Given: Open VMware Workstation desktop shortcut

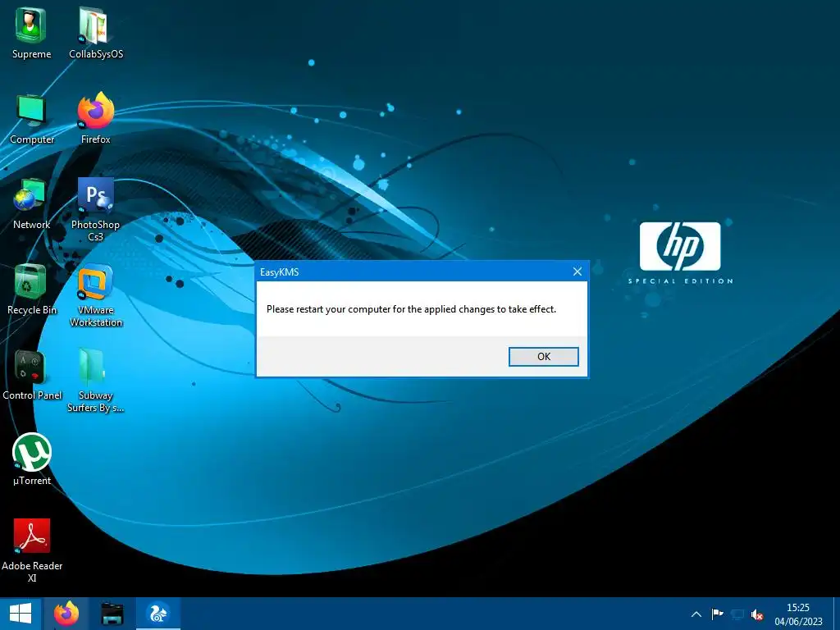Looking at the screenshot, I should (95, 294).
